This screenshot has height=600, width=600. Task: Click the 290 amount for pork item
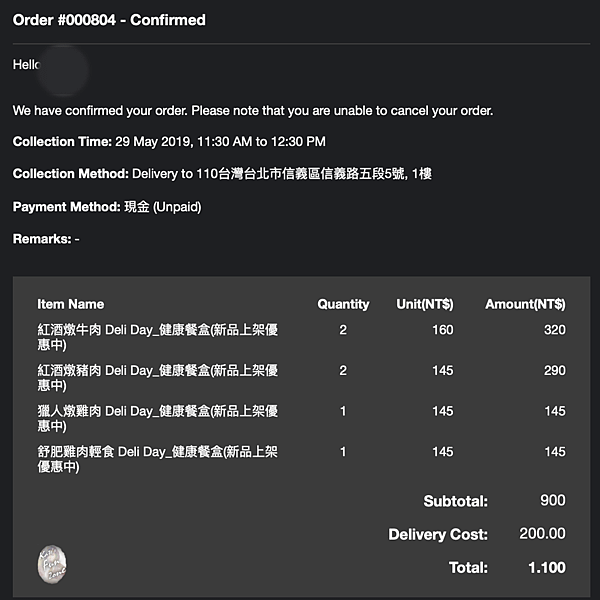pyautogui.click(x=555, y=370)
